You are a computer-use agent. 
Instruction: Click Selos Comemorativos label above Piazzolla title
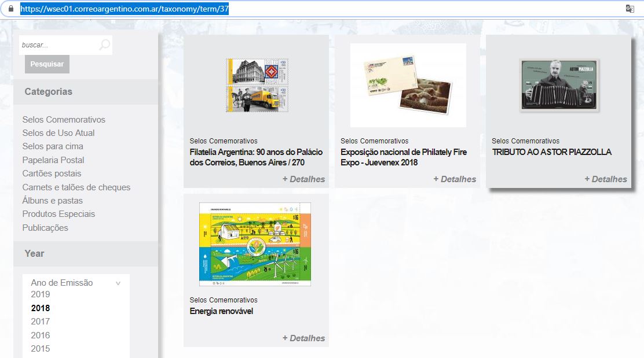[525, 141]
